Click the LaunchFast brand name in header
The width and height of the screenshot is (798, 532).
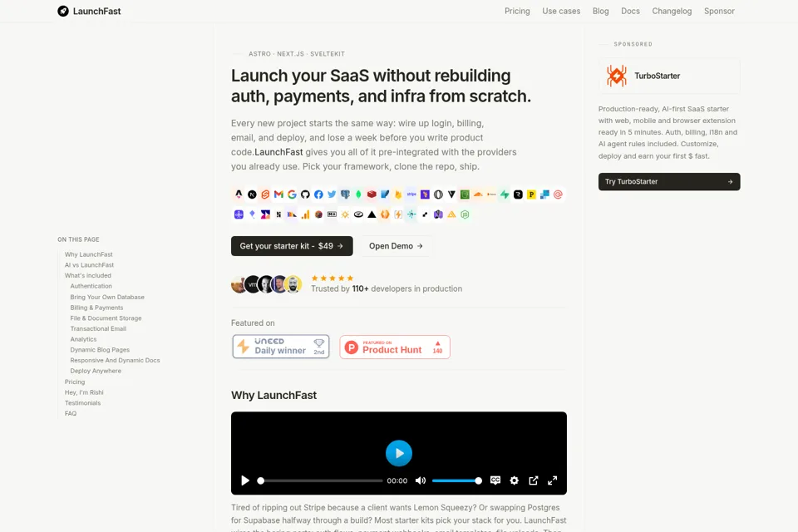point(96,11)
